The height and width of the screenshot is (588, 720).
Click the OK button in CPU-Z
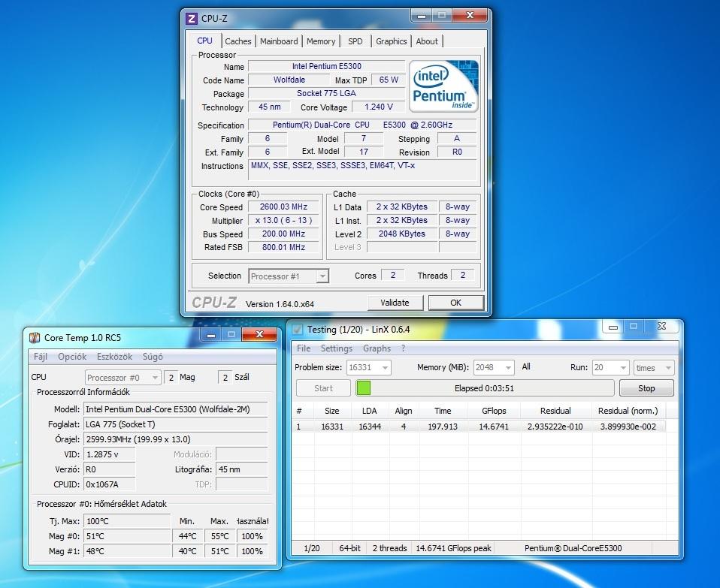[456, 303]
